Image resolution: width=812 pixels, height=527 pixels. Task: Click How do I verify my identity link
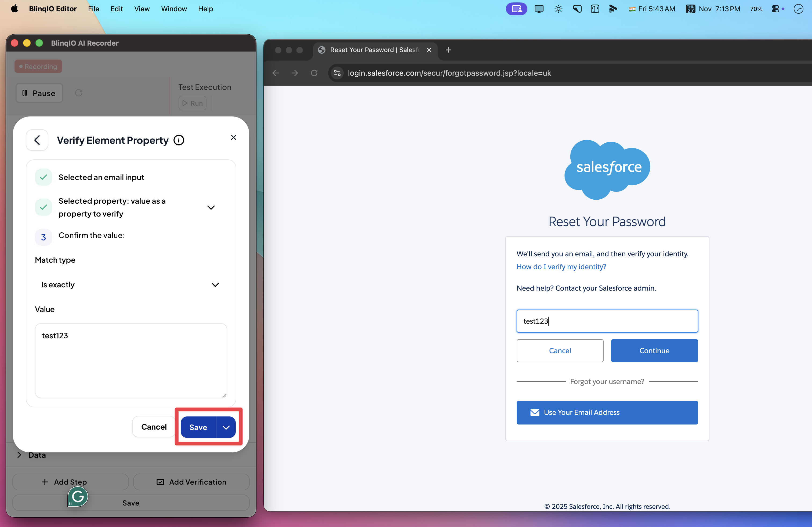click(x=561, y=266)
